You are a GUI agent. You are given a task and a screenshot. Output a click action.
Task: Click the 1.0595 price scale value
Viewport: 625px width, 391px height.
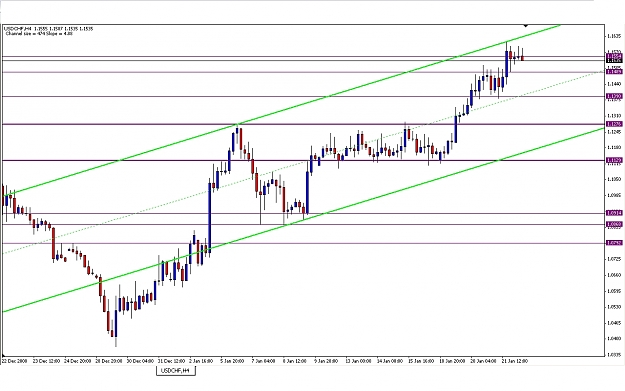pos(613,291)
